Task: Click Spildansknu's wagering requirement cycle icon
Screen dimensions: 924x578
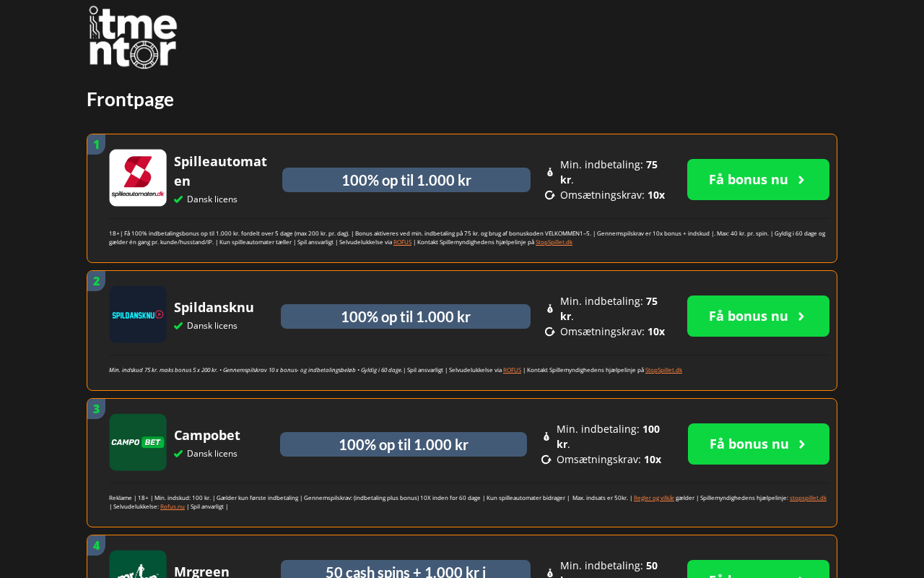Action: click(x=549, y=332)
